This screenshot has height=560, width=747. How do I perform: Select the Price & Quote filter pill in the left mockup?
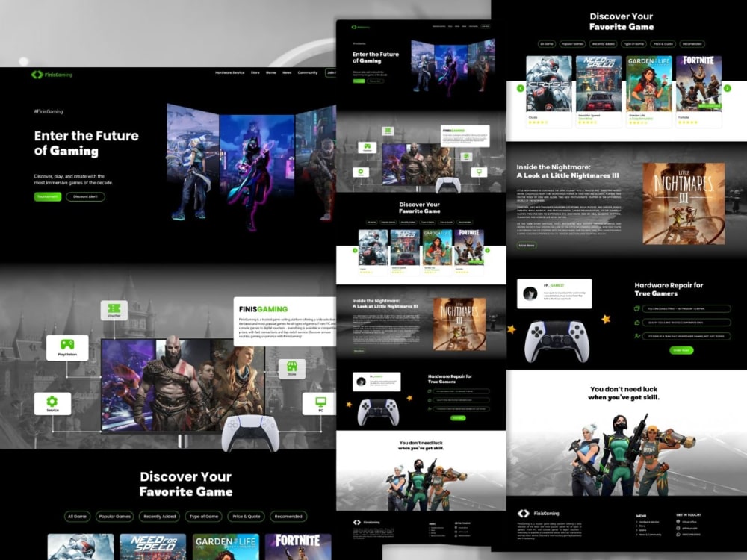[x=247, y=517]
